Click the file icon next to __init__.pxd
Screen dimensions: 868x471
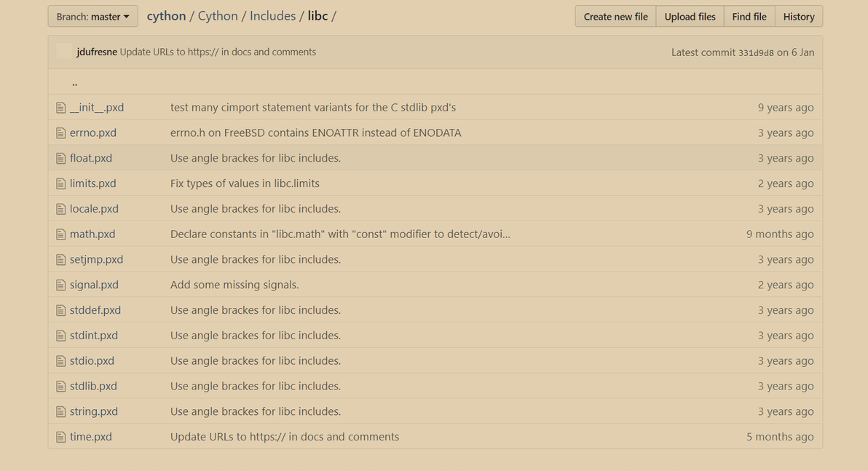pos(61,108)
